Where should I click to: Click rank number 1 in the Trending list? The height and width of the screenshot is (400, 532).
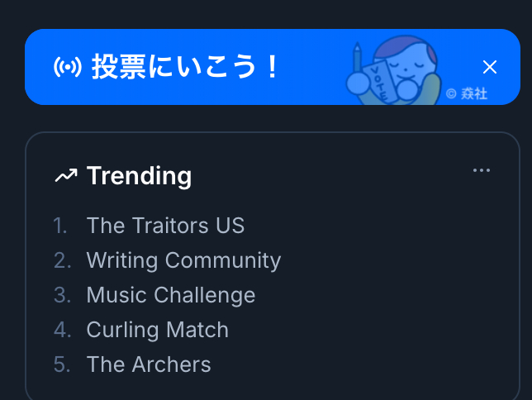coord(60,226)
